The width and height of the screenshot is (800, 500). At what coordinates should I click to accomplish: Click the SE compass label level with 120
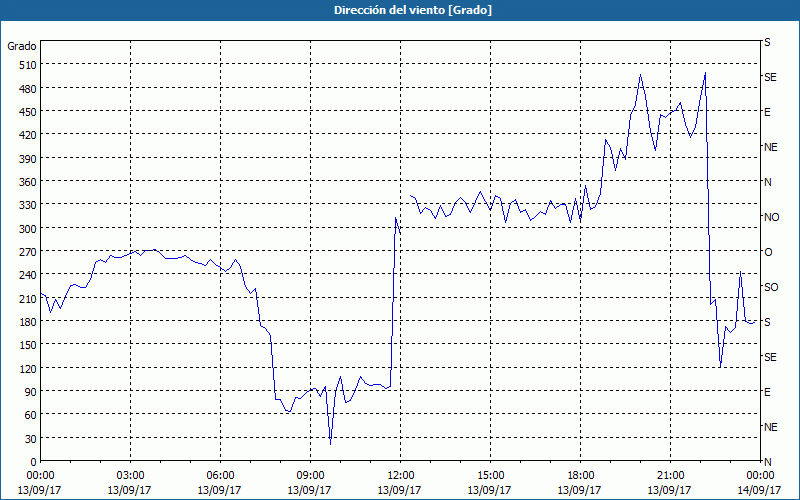tap(770, 357)
